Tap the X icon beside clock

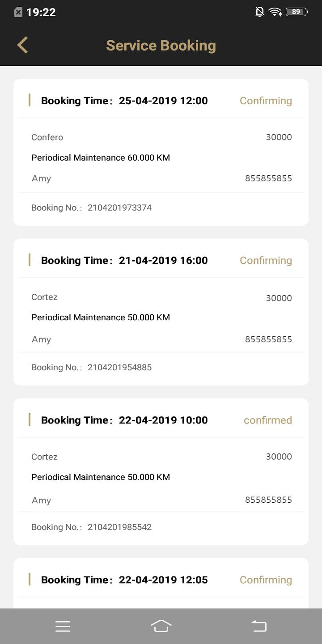tap(18, 12)
